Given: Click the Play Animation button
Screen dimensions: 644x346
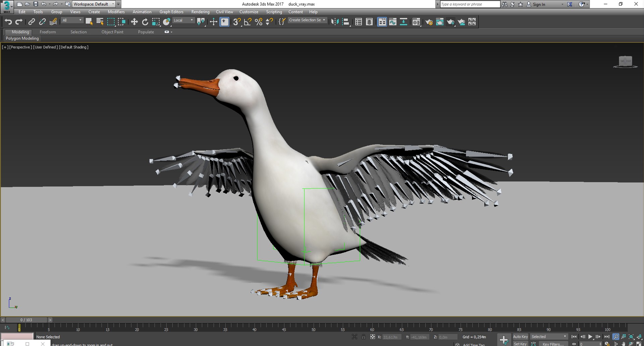Looking at the screenshot, I should point(590,337).
